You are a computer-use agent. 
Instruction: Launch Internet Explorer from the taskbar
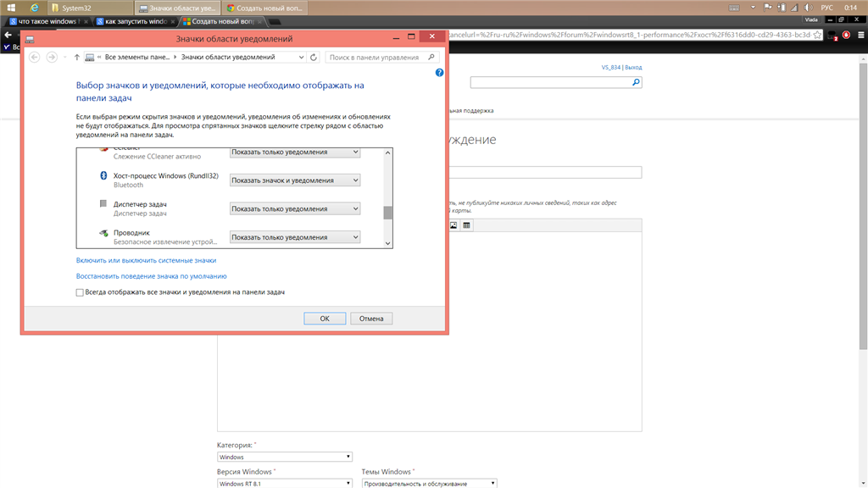coord(34,8)
